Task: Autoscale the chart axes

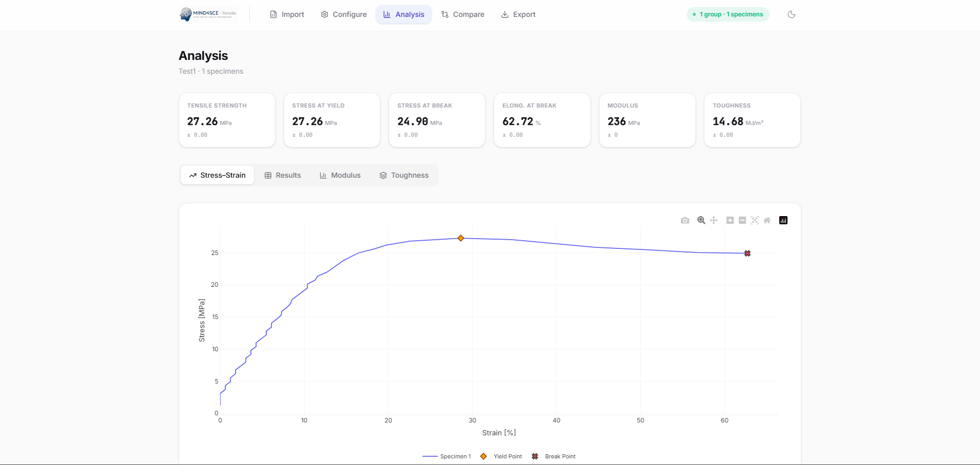Action: point(754,220)
